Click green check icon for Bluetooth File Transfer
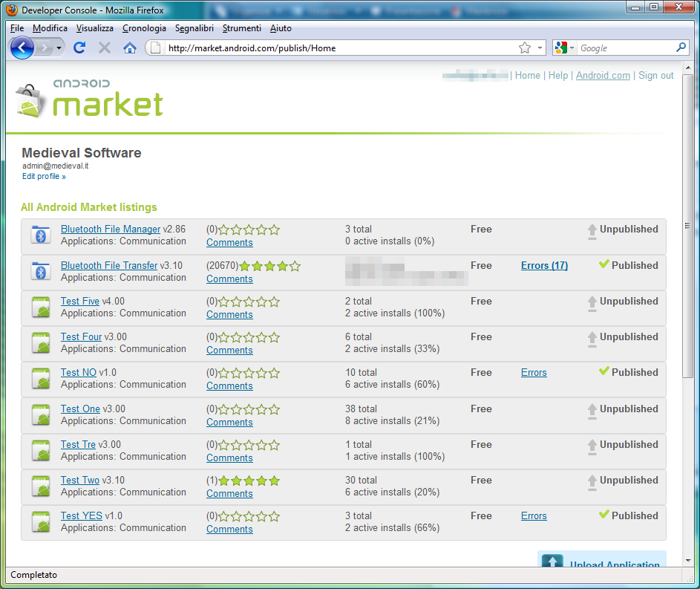 [604, 264]
